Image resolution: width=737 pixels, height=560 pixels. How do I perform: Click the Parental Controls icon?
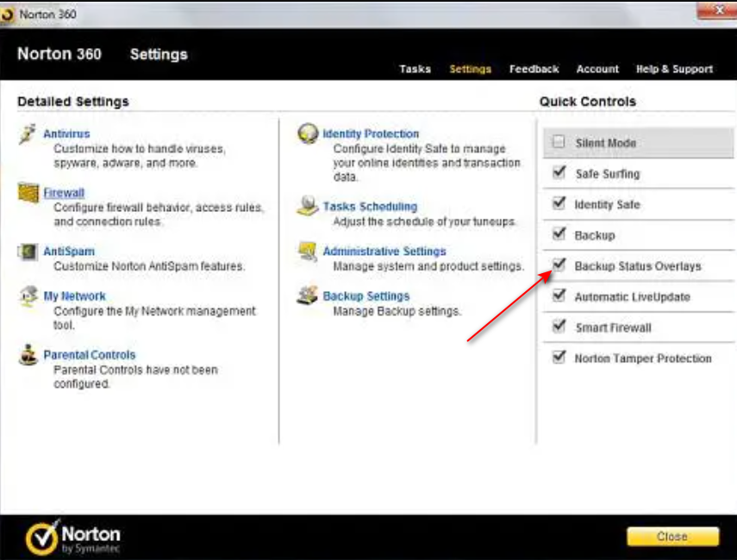click(28, 355)
